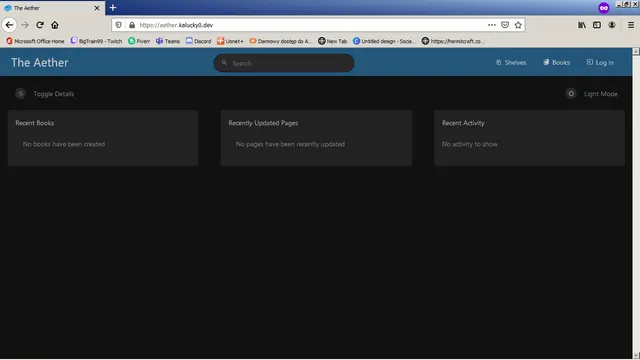Open the New Tab bookmark
Screen dimensions: 640x360
click(333, 41)
